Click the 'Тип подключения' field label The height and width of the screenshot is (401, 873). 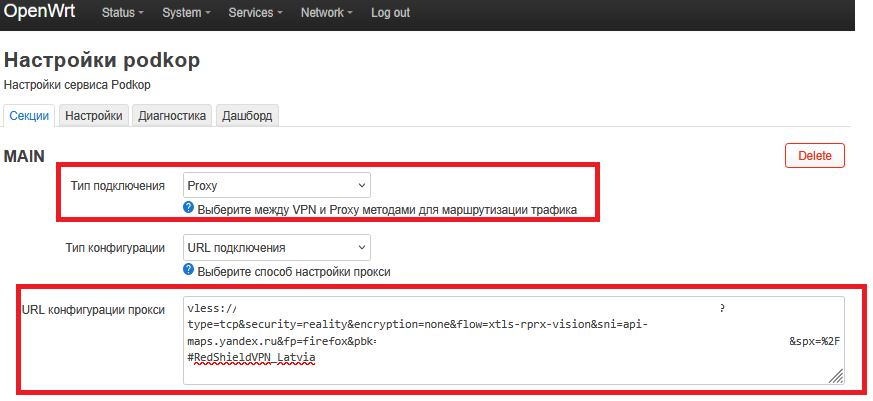point(118,186)
